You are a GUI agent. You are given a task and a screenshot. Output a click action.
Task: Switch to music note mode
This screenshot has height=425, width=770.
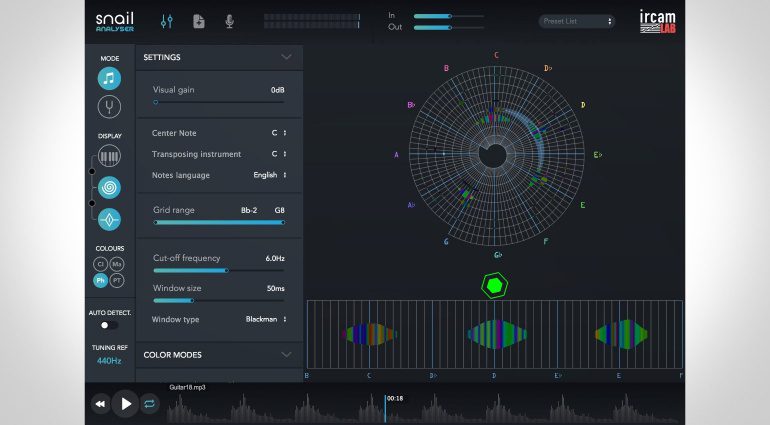coord(109,78)
